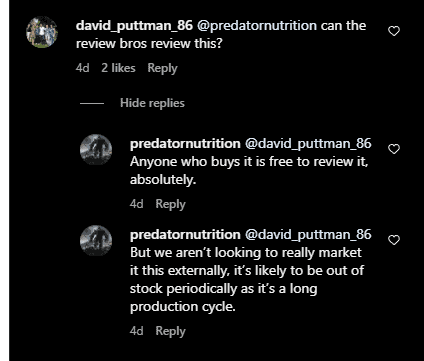Open 4d timestamp on first reply
424x361 pixels.
[x=136, y=204]
